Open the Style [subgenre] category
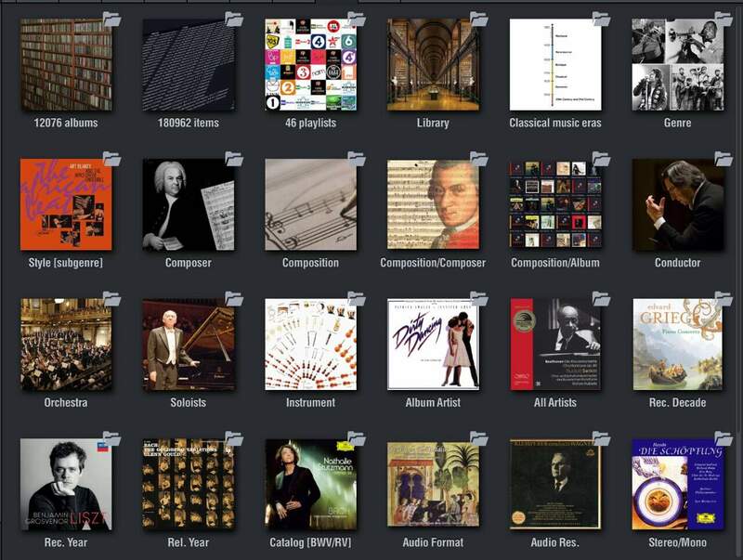The image size is (743, 560). (66, 205)
